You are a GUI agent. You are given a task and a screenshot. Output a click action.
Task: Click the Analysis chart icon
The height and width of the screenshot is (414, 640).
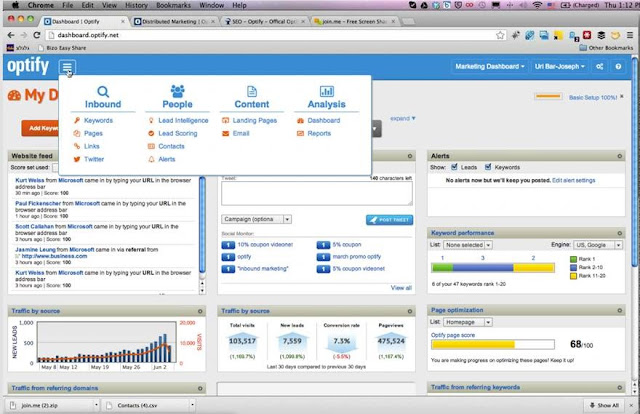[x=327, y=91]
